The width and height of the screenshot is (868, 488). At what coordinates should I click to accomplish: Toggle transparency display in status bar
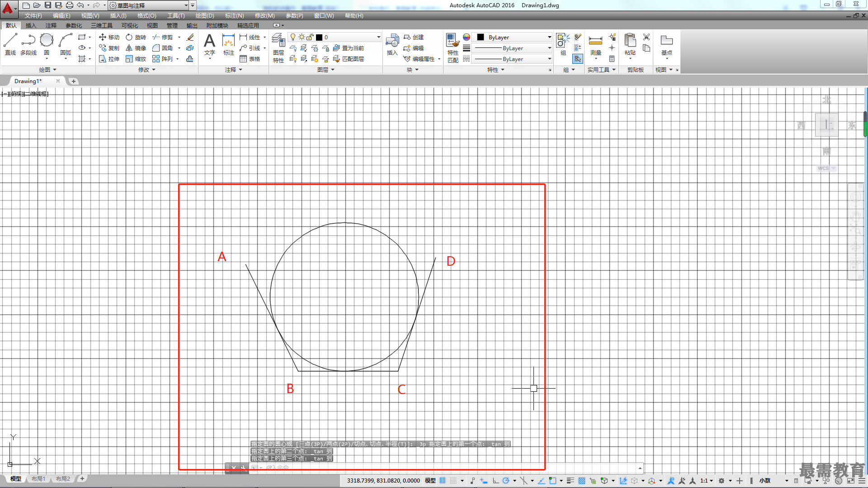tap(582, 481)
